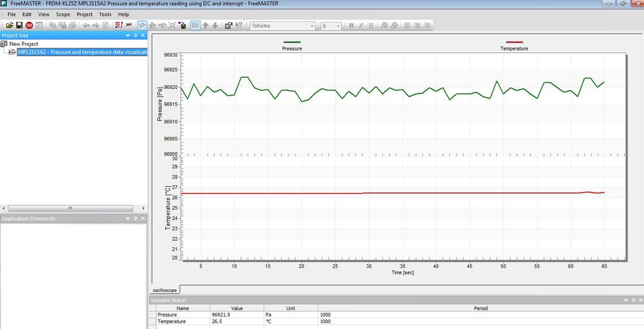
Task: Click the Unit column header
Action: [291, 308]
